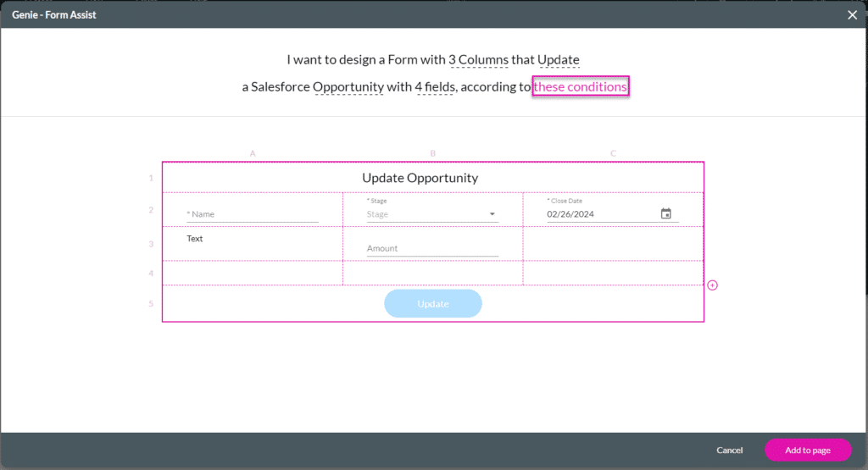
Task: Click the Cancel button
Action: point(729,451)
